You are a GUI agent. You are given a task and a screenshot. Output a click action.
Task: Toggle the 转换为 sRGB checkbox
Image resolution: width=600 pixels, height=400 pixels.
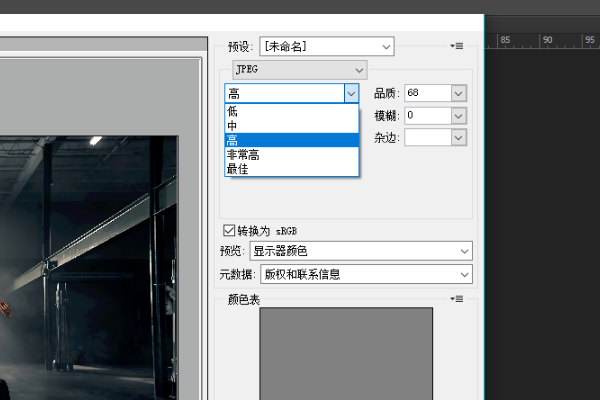tap(230, 229)
